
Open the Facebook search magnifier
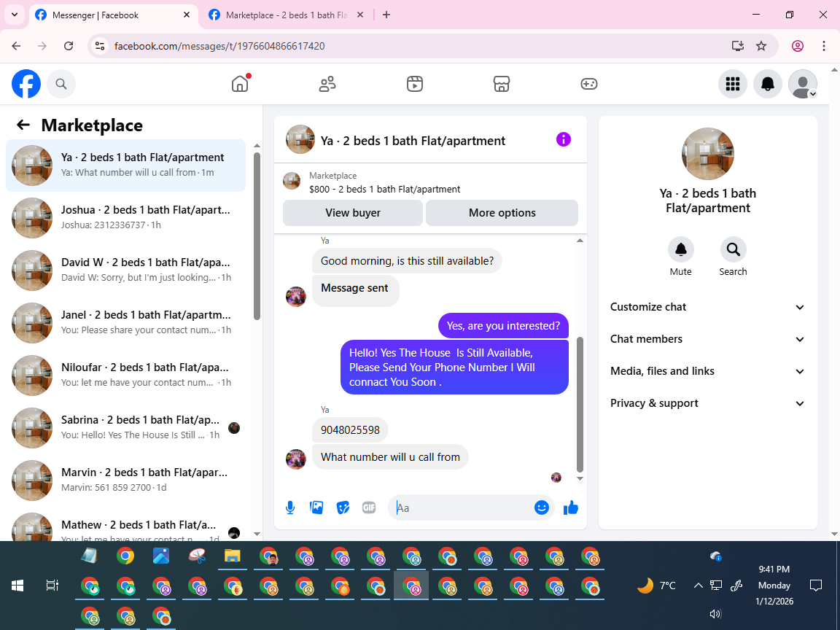pyautogui.click(x=61, y=84)
